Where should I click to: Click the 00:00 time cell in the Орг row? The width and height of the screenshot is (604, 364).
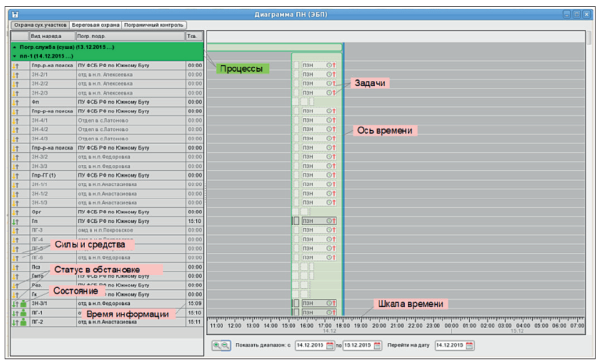click(x=195, y=212)
